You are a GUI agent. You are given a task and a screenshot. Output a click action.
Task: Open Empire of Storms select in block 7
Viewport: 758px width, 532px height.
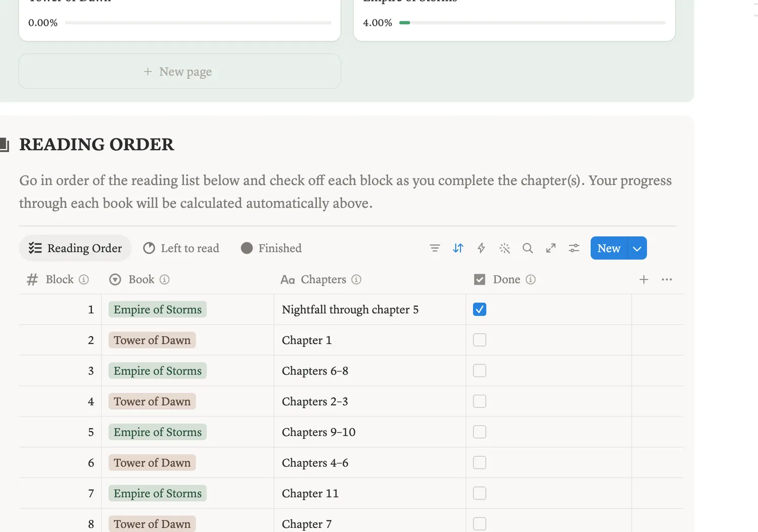pos(158,493)
